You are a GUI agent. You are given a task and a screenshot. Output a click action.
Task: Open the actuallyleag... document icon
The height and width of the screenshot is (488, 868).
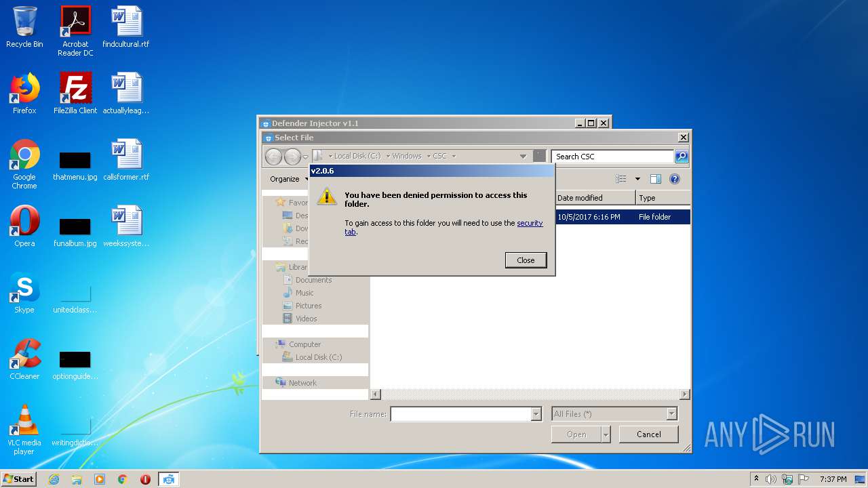coord(126,94)
